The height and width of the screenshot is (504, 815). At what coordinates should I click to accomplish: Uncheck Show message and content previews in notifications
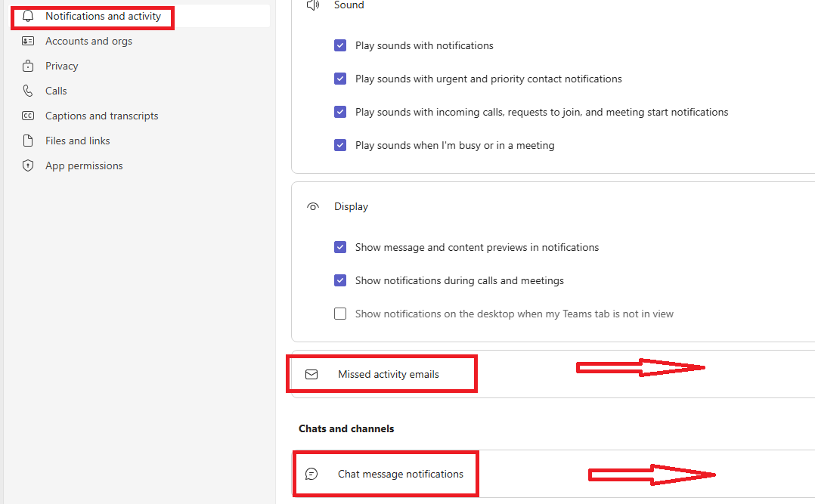pos(340,247)
